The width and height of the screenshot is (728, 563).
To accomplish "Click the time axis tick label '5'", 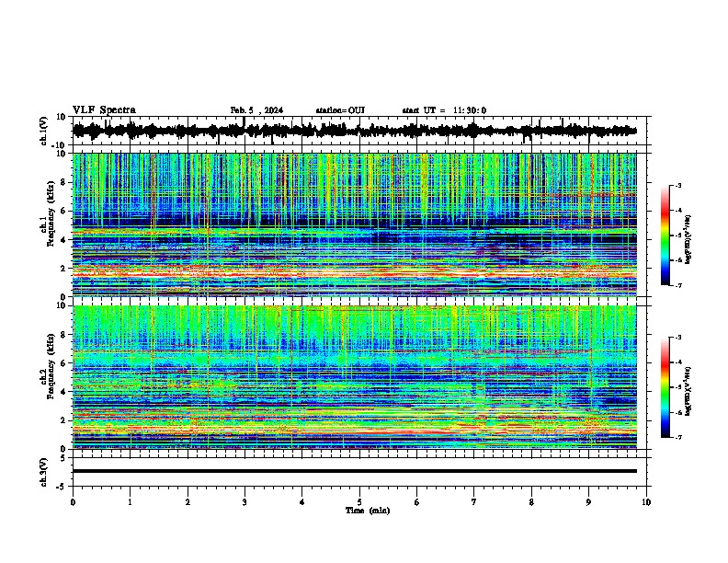I will [359, 502].
